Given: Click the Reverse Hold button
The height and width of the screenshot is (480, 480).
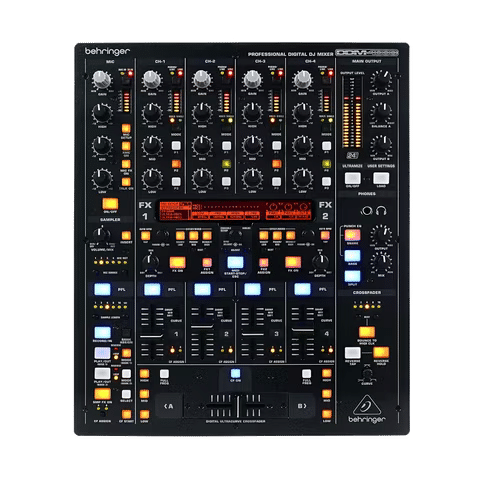Looking at the screenshot, I should [x=381, y=353].
